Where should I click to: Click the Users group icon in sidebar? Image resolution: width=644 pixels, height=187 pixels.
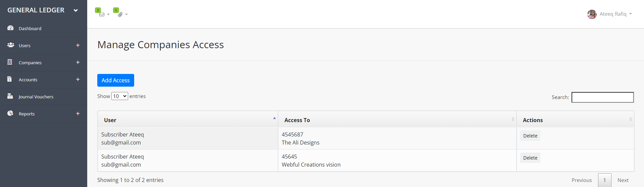pos(11,45)
